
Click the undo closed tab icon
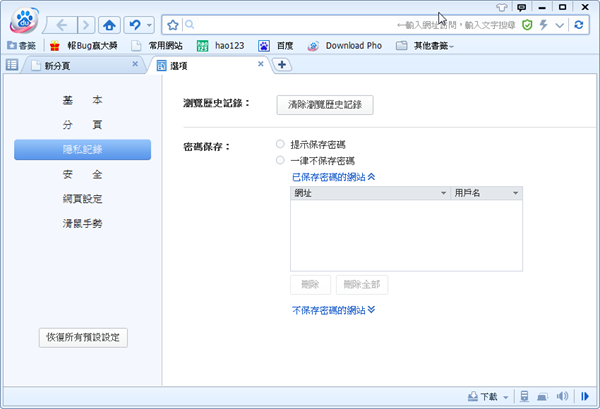[x=135, y=25]
